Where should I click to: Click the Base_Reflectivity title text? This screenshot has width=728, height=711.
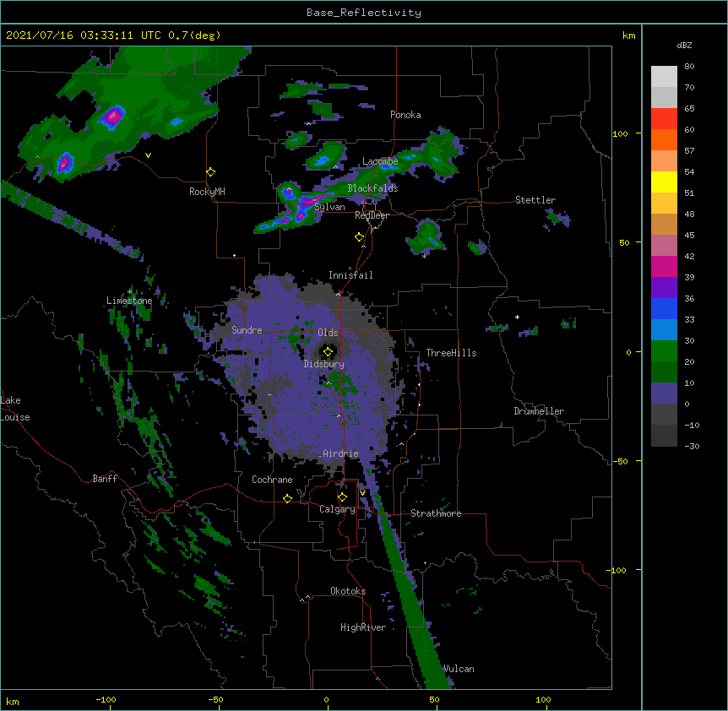[x=363, y=13]
